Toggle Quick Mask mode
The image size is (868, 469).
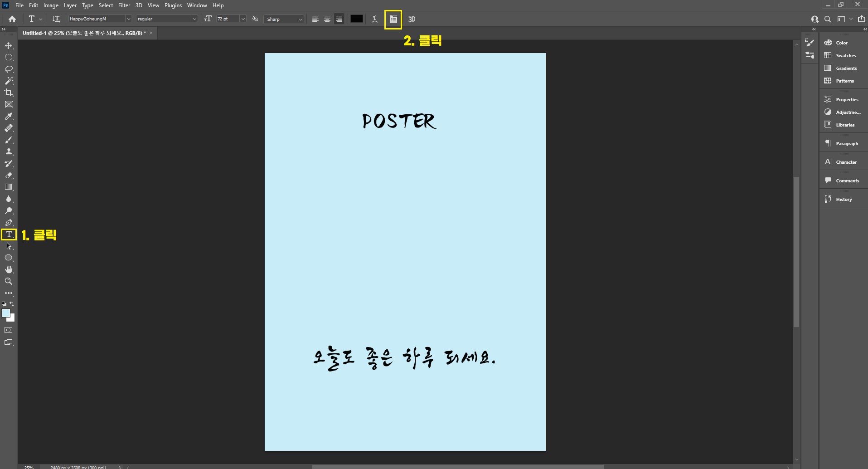(x=9, y=330)
